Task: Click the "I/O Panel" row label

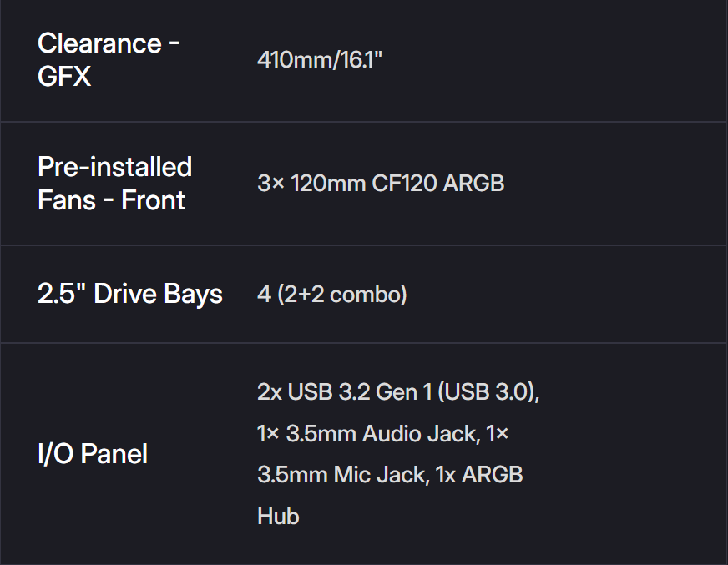Action: (x=92, y=454)
